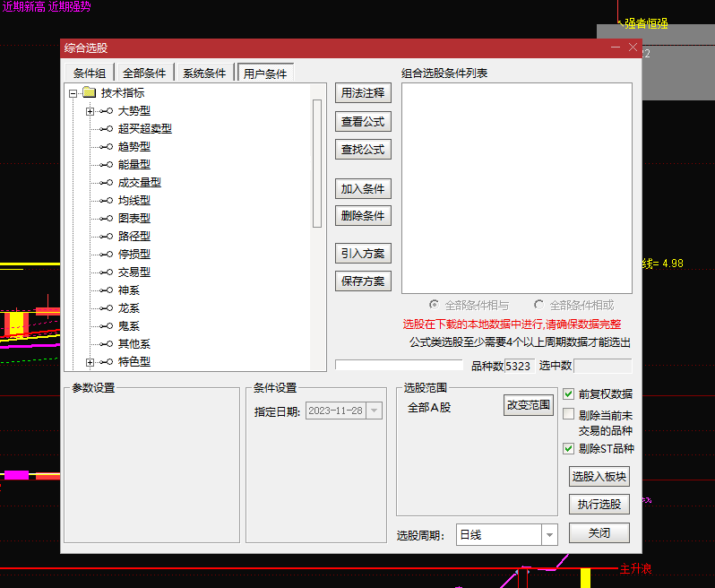
Task: Select 图表型 in the list
Action: 134,218
